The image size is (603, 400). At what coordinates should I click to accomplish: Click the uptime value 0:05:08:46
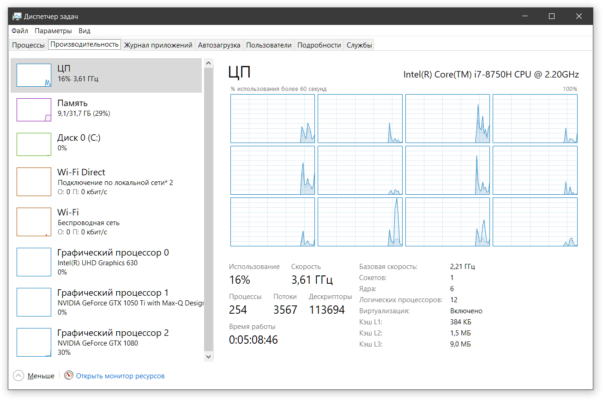(x=253, y=340)
